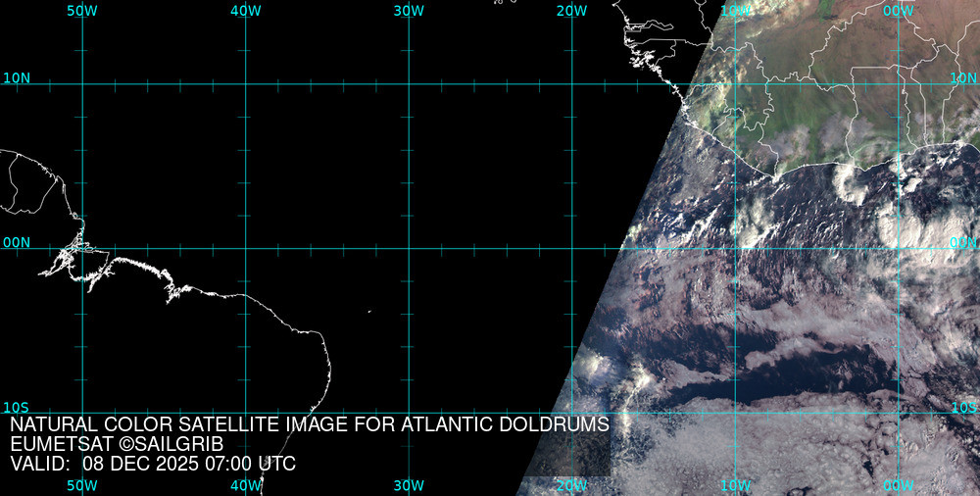Screen dimensions: 980x496
Task: Click the 50W label at top edge
Action: coord(82,10)
